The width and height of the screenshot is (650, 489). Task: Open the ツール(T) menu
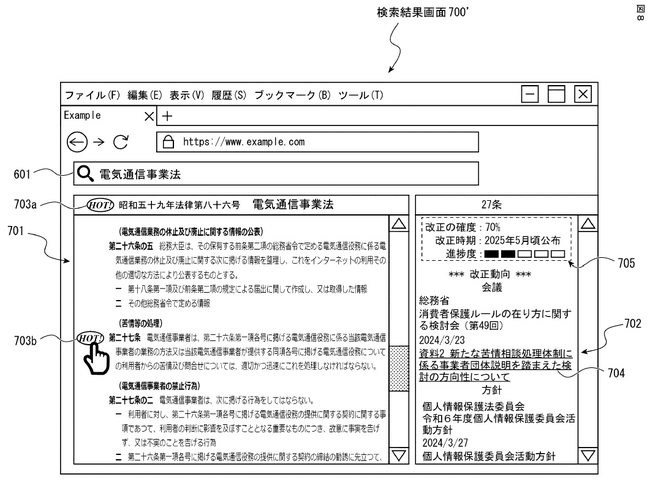click(x=361, y=95)
